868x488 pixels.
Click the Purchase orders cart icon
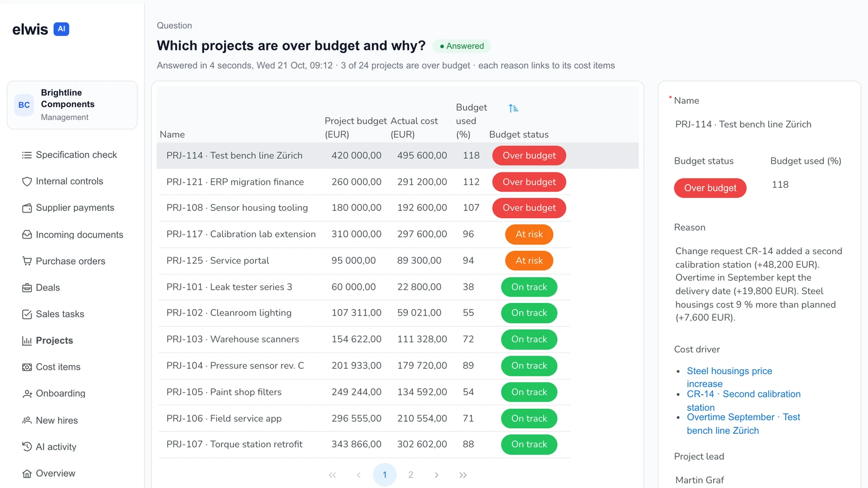27,261
